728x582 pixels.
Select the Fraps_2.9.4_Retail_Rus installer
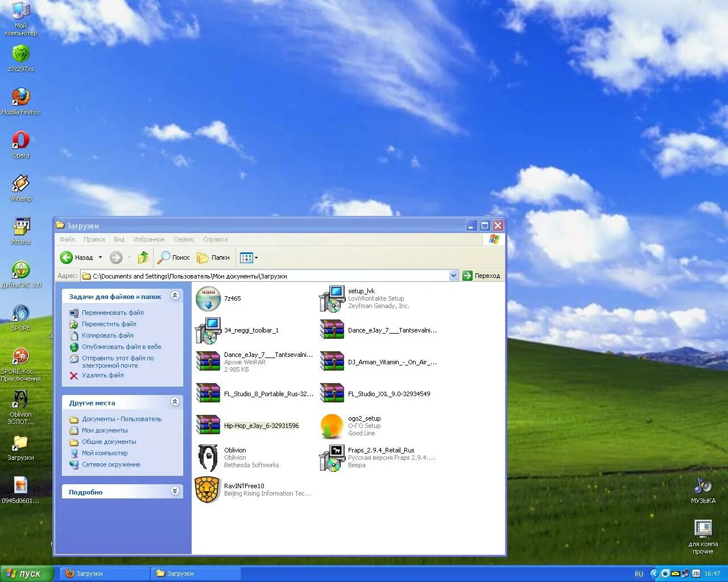tap(377, 458)
